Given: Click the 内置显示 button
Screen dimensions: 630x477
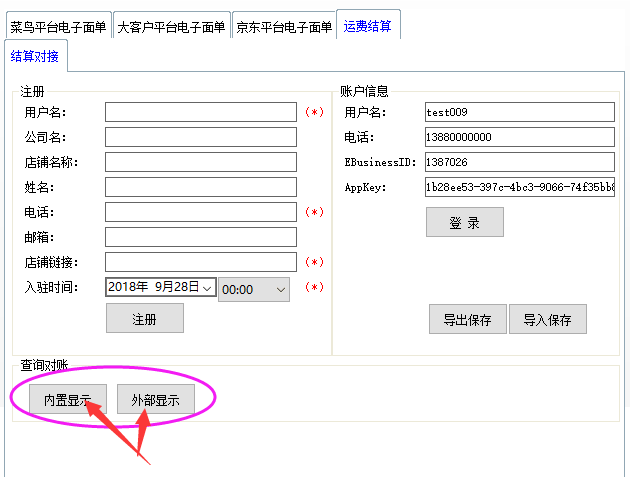Looking at the screenshot, I should pyautogui.click(x=67, y=400).
